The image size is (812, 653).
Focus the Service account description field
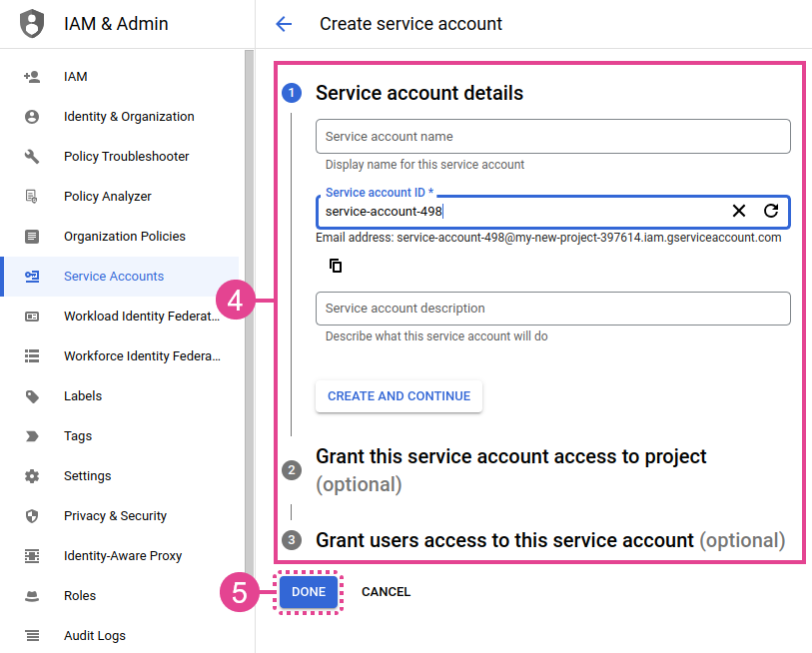[553, 309]
